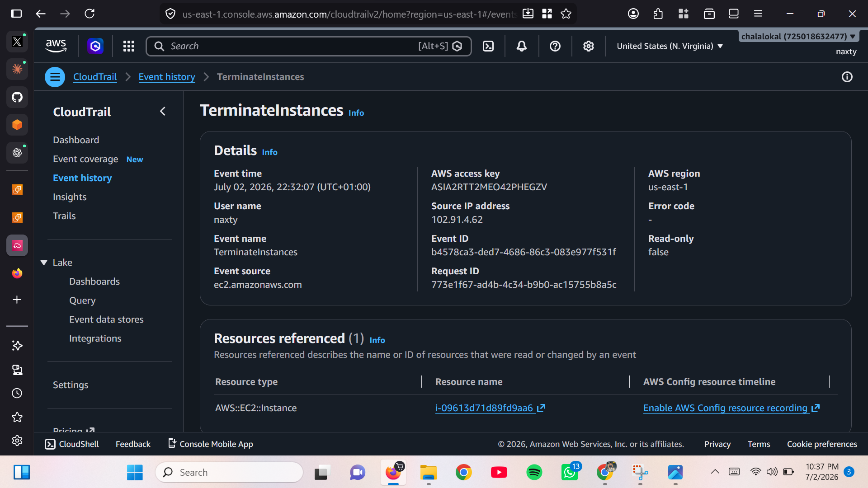This screenshot has height=488, width=868.
Task: Open Info link next to TerminateInstances title
Action: click(x=356, y=113)
